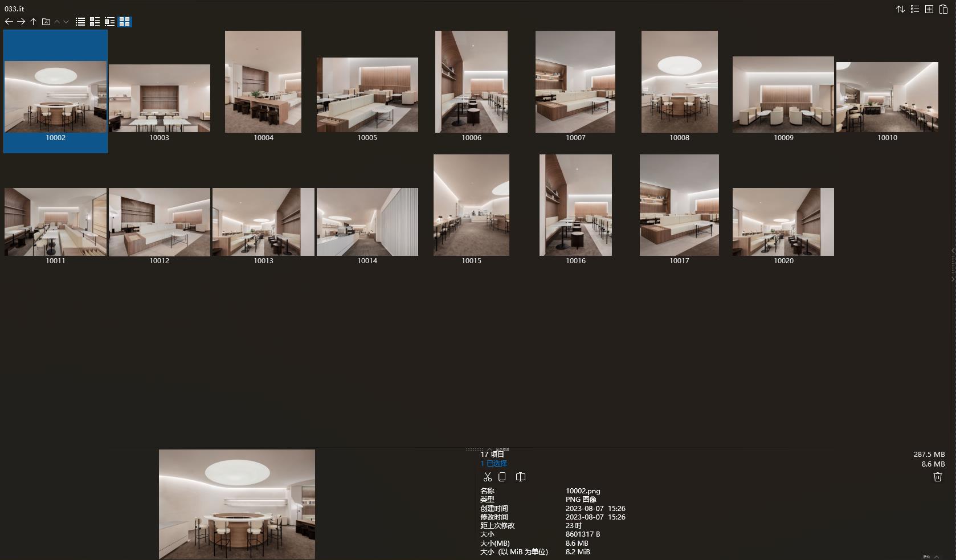
Task: Open the checklist selection options menu
Action: pyautogui.click(x=915, y=9)
